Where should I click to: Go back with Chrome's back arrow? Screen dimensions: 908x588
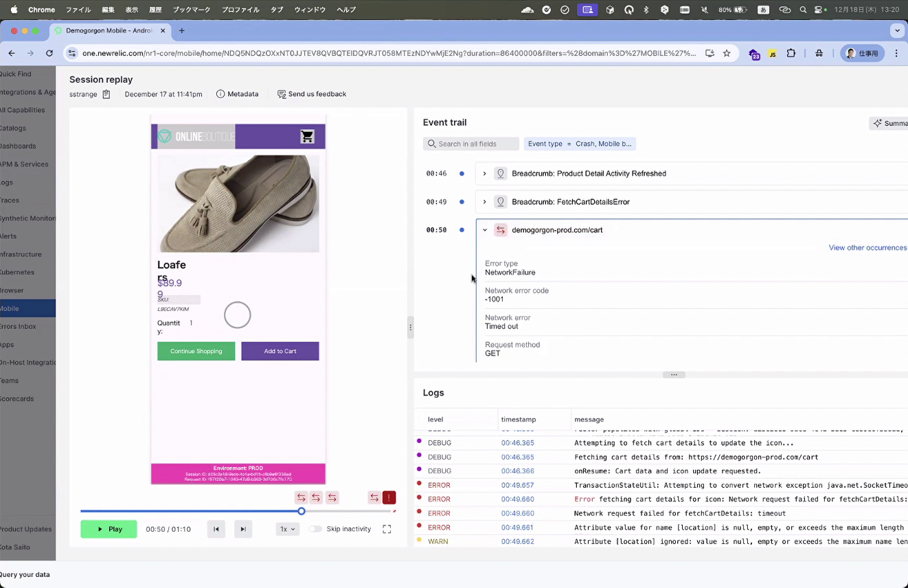tap(12, 53)
